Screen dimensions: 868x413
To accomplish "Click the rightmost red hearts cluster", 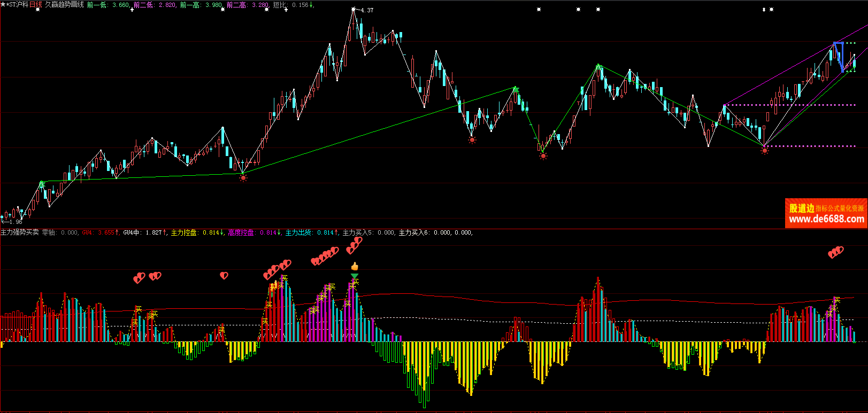I will pos(835,252).
